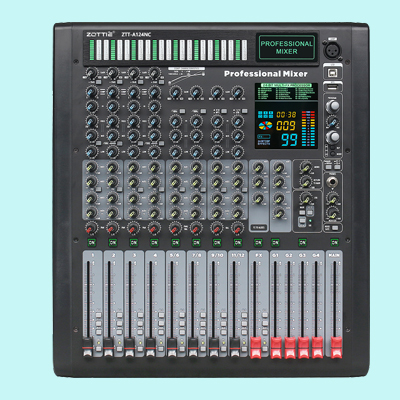
Task: Click the blue-pointer knob between the silver knobs
Action: [332, 122]
